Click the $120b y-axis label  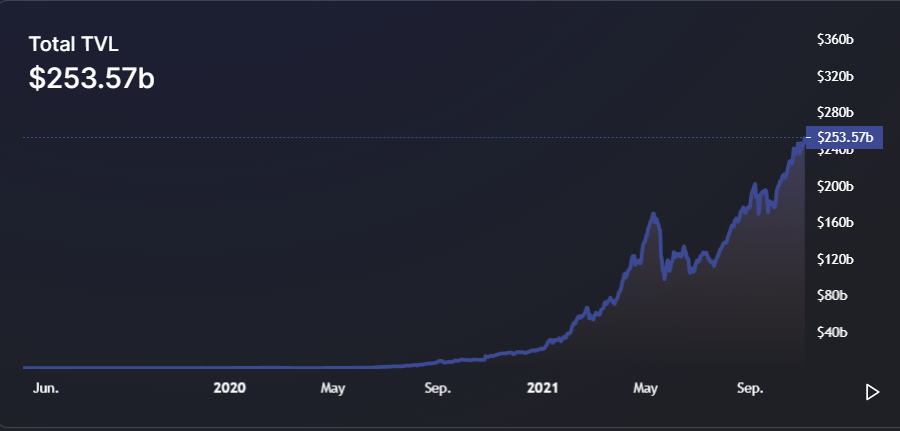[834, 259]
